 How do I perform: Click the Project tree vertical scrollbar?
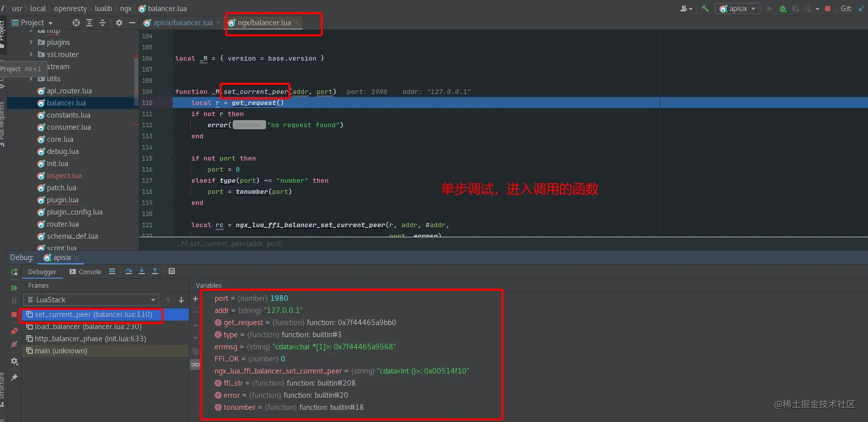pyautogui.click(x=136, y=81)
